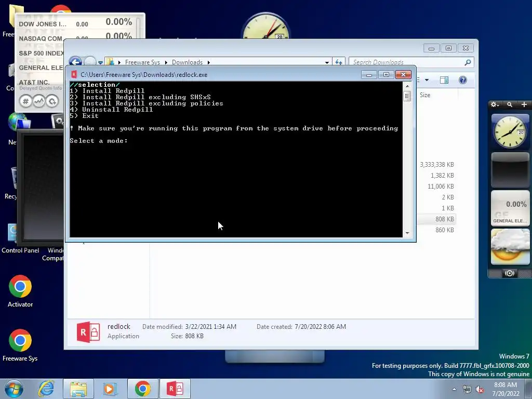Open the address bar history dropdown
This screenshot has width=532, height=399.
point(327,62)
